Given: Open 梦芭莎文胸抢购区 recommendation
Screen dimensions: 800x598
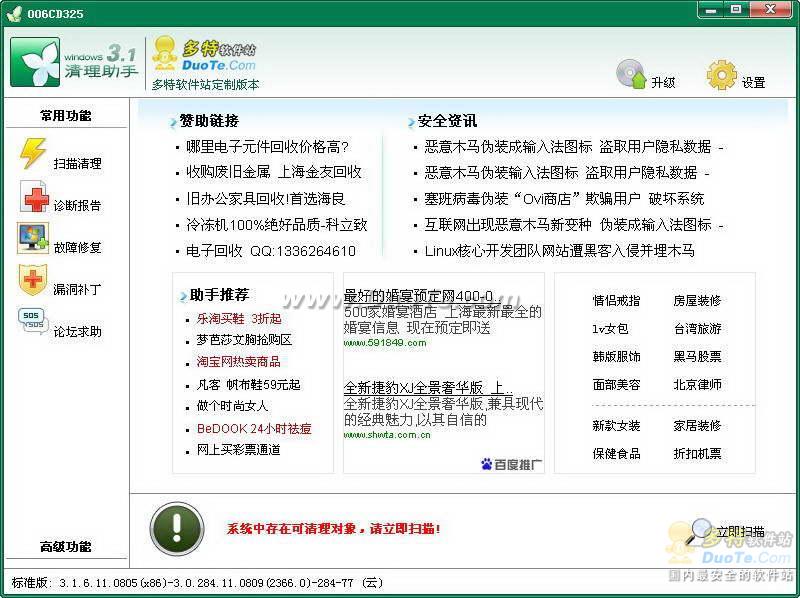Looking at the screenshot, I should [x=244, y=340].
